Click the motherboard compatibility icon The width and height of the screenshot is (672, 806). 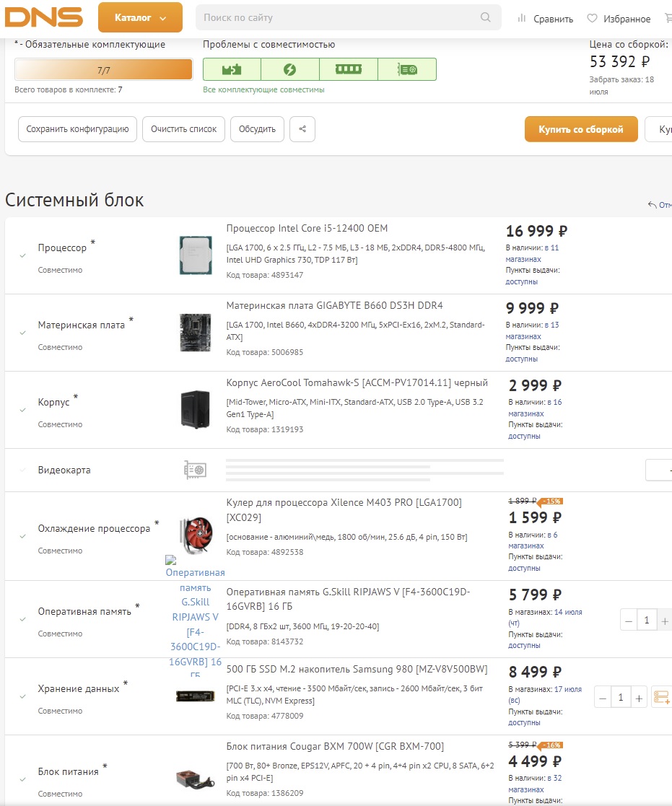click(232, 69)
